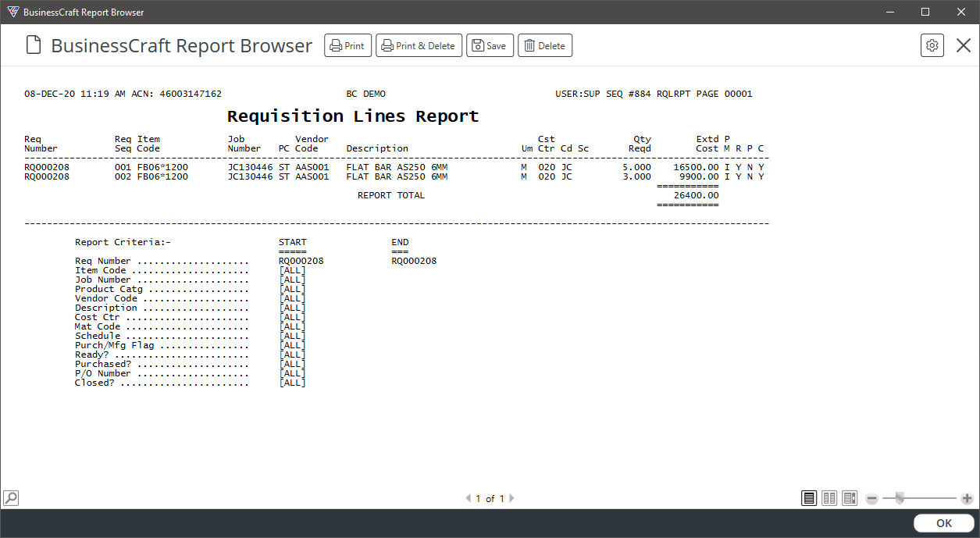Click the document page icon beside the heading

[x=33, y=45]
